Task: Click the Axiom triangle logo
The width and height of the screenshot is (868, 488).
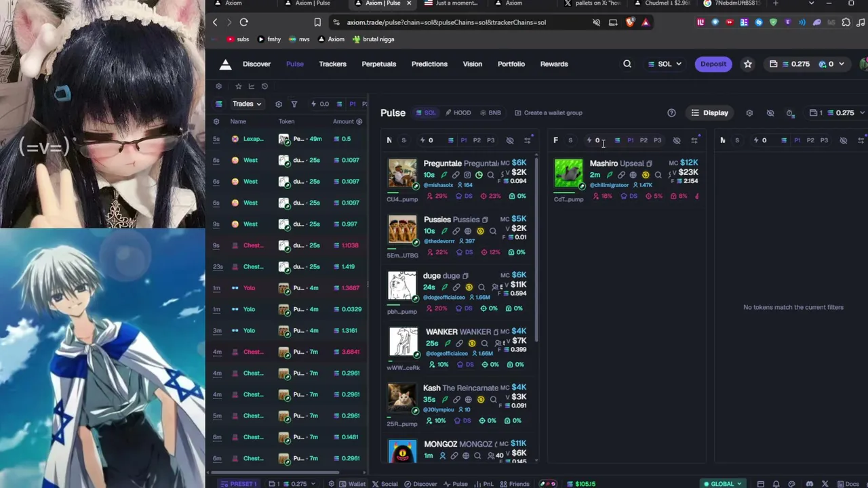Action: click(x=226, y=64)
